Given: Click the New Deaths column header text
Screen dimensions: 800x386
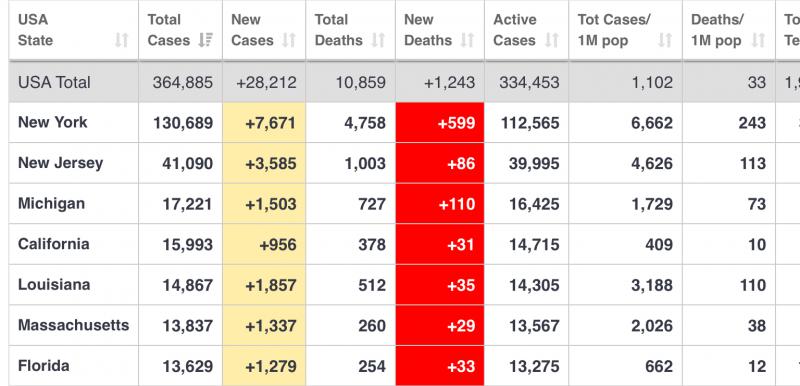Looking at the screenshot, I should tap(428, 30).
